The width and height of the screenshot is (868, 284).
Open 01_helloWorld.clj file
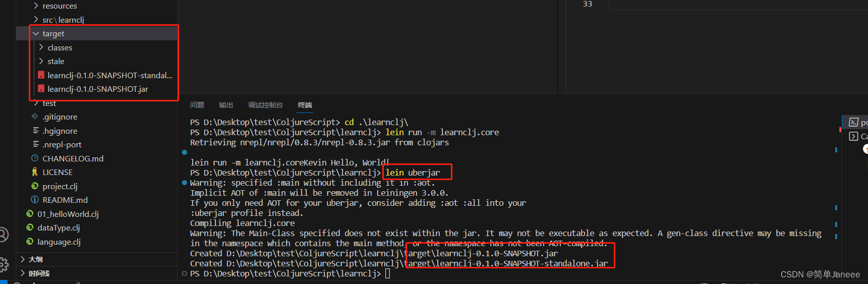click(68, 214)
